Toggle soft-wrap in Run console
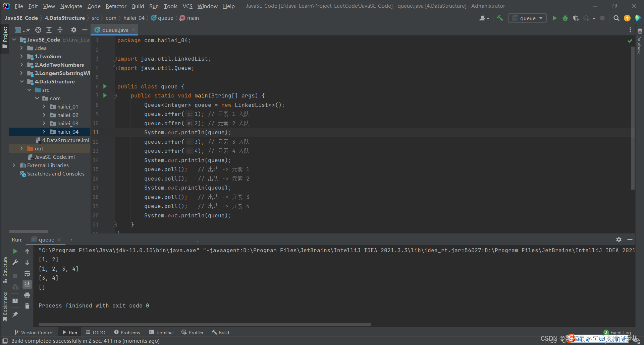The height and width of the screenshot is (345, 644). 27,273
